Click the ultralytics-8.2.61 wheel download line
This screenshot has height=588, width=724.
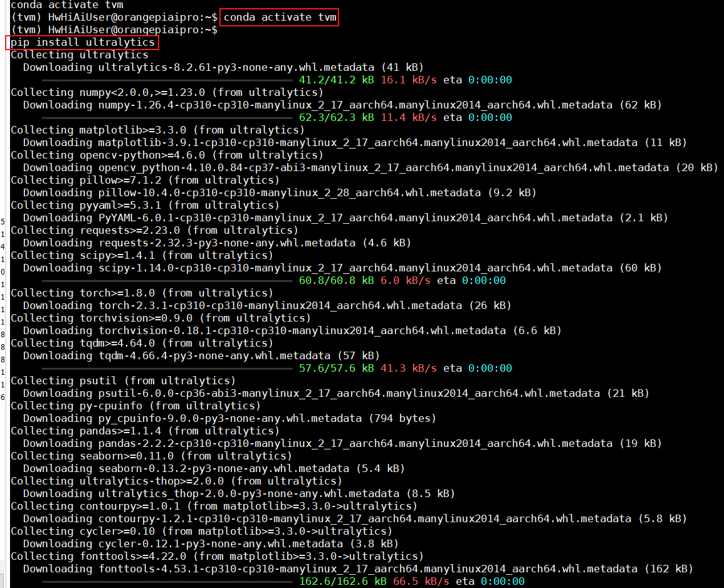[224, 68]
